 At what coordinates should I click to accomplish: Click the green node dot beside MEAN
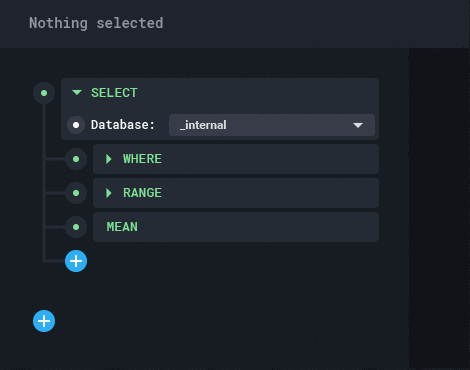click(76, 227)
